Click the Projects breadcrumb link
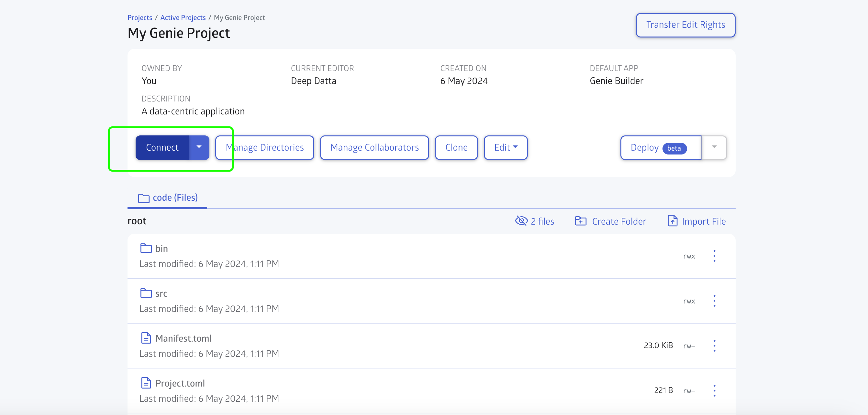The height and width of the screenshot is (415, 868). click(x=139, y=17)
